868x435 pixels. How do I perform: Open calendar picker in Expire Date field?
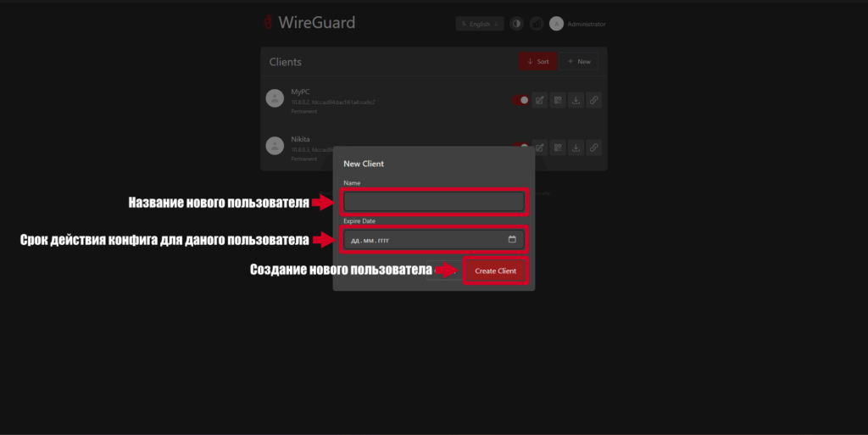pos(512,240)
